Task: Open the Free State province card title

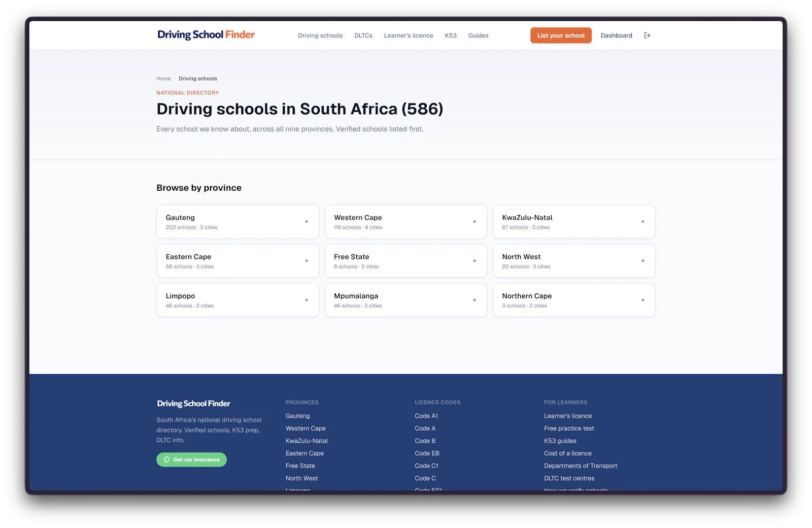Action: click(352, 257)
